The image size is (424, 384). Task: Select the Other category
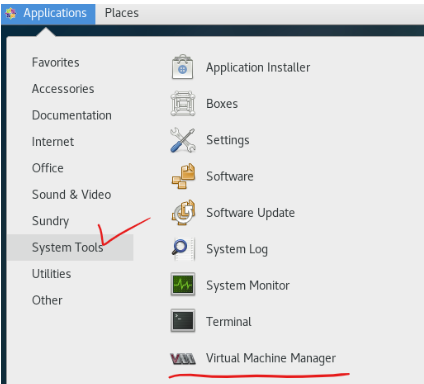[47, 300]
